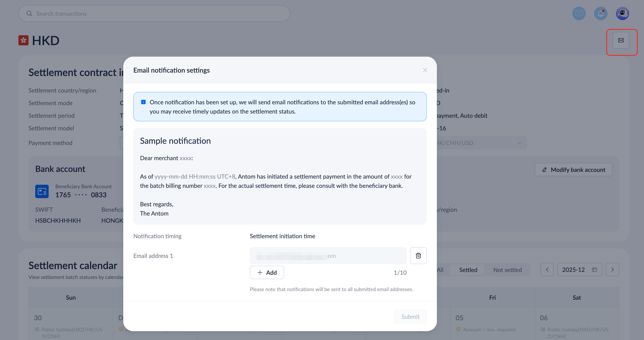The image size is (644, 340).
Task: Switch to the Not settled filter tab
Action: [507, 270]
